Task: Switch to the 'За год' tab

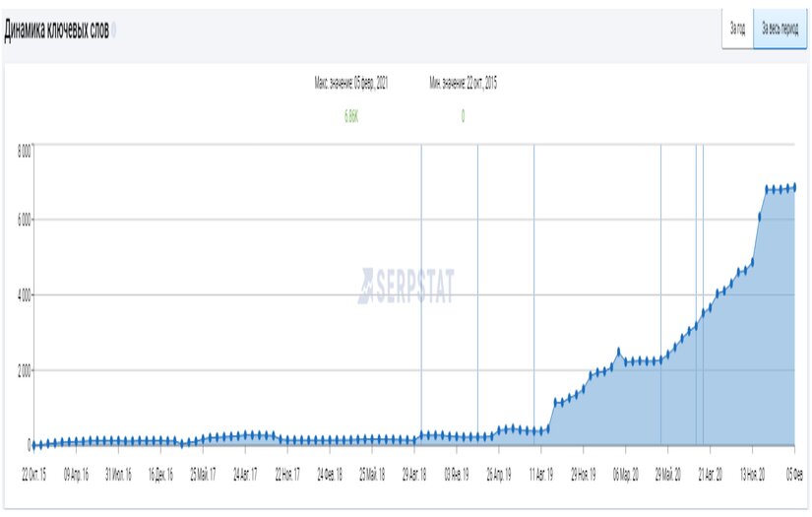Action: coord(737,29)
